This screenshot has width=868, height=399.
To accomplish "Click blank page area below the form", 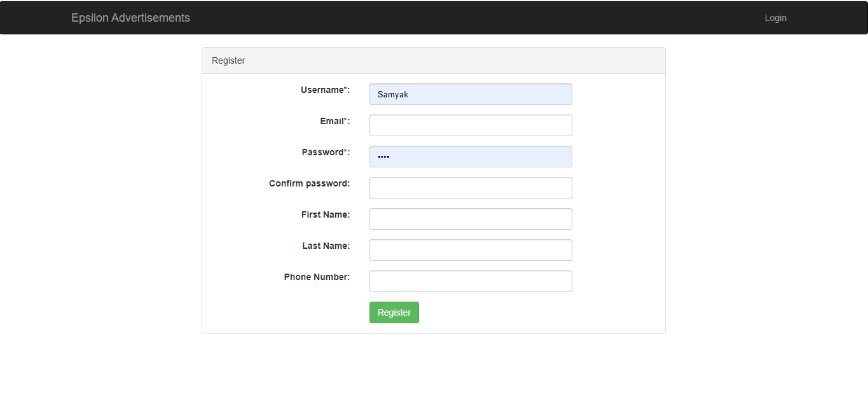I will coord(434,369).
